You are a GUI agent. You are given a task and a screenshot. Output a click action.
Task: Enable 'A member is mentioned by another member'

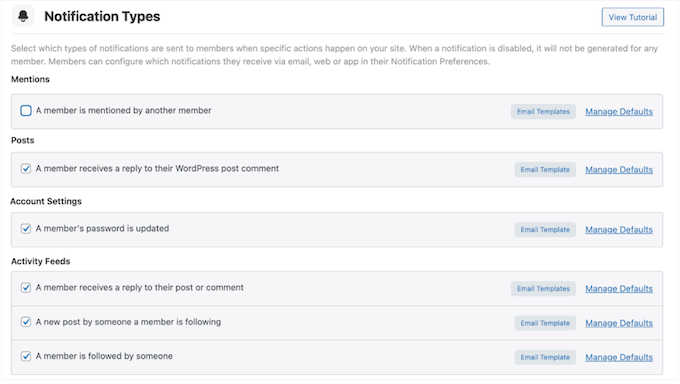coord(26,111)
